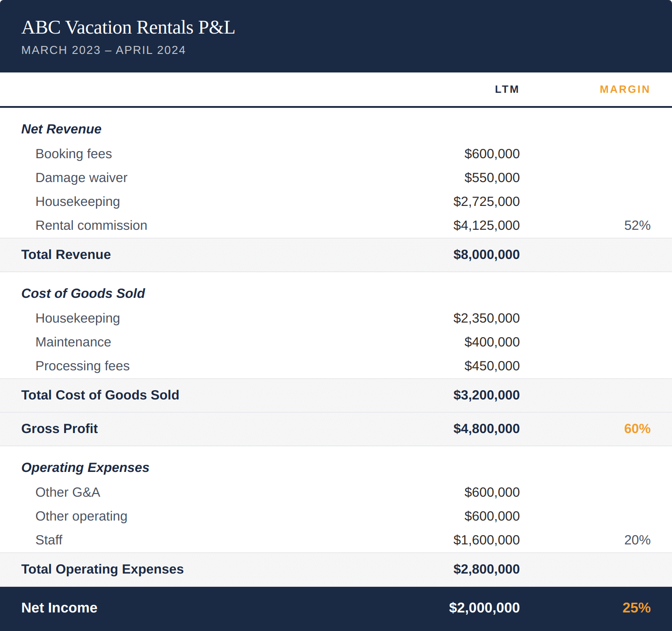
Task: Click the 'Processing fees' row label
Action: coord(83,366)
